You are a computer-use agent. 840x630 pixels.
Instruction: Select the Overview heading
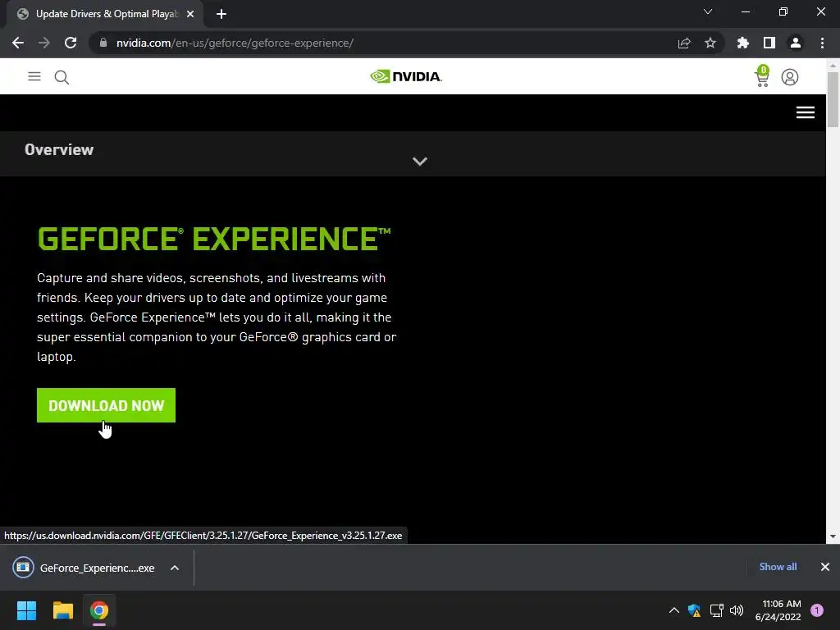pyautogui.click(x=59, y=149)
